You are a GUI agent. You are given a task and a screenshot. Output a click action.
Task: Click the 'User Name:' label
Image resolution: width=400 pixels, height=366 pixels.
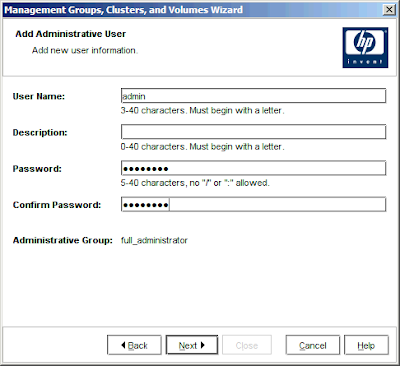[x=39, y=96]
